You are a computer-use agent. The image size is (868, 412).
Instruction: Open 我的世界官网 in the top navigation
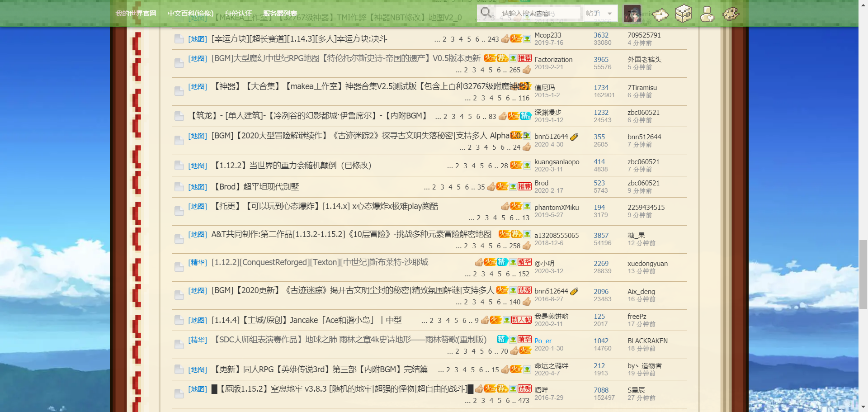point(136,14)
